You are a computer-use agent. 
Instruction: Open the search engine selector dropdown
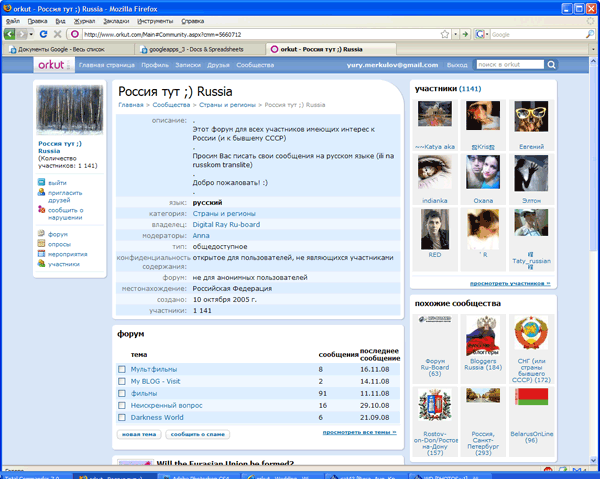pos(487,34)
